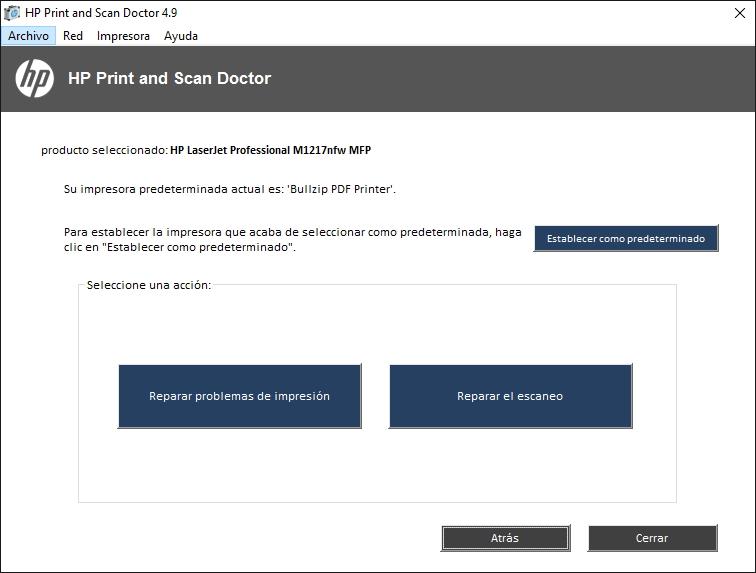Click the printer name HP LaserJet Professional M1217nfw MFP
The height and width of the screenshot is (573, 756).
tap(270, 150)
